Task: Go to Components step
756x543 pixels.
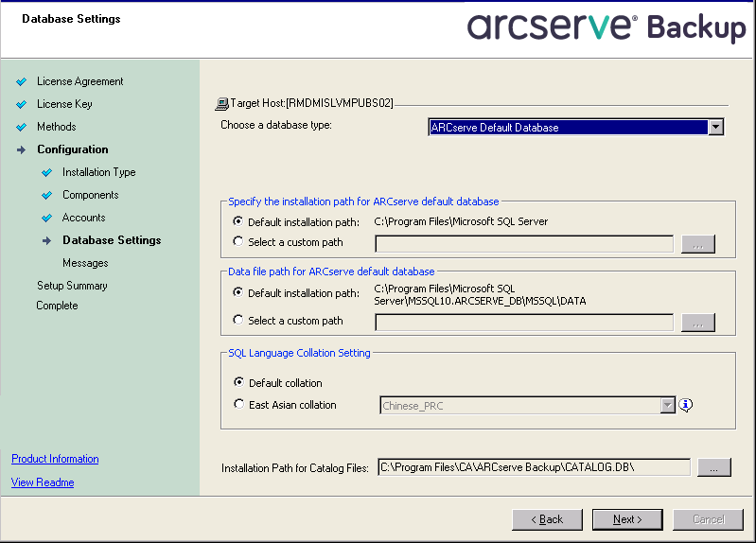Action: [91, 195]
